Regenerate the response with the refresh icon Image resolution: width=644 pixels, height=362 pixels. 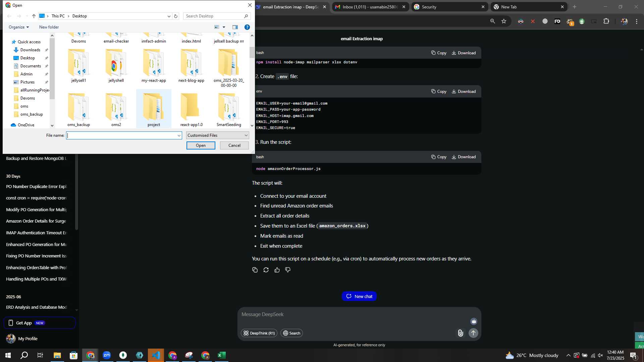(266, 270)
